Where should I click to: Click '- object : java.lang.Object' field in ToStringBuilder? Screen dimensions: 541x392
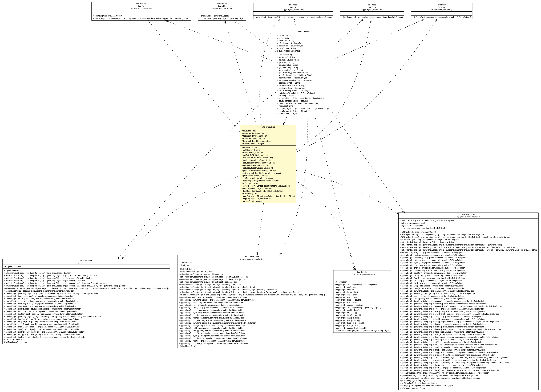[411, 226]
